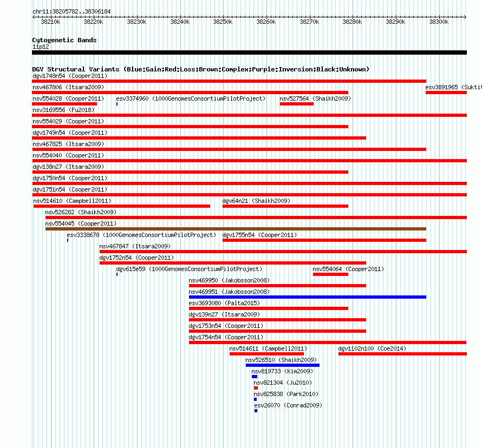Click nsv821304 (Ju2010) label
The width and height of the screenshot is (482, 448).
283,383
